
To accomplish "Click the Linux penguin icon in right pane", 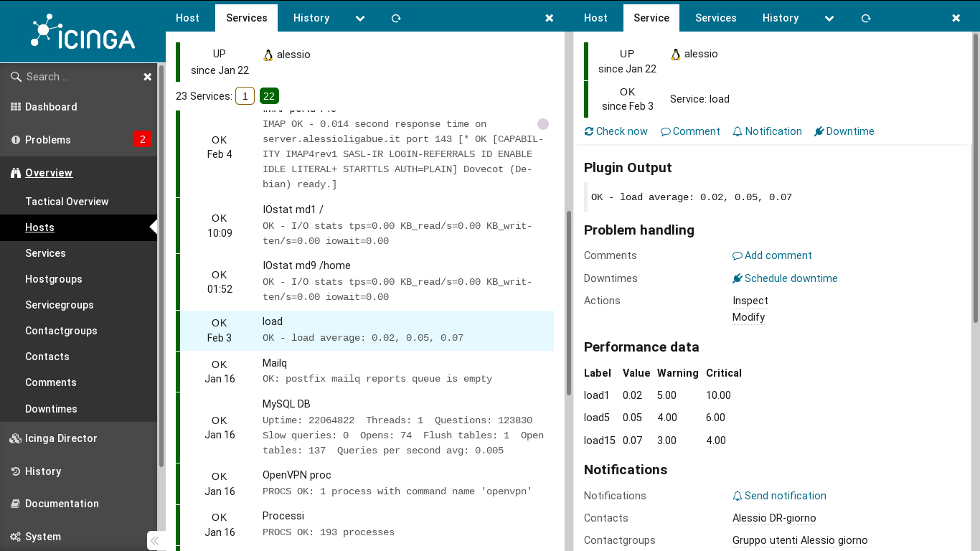I will click(676, 54).
